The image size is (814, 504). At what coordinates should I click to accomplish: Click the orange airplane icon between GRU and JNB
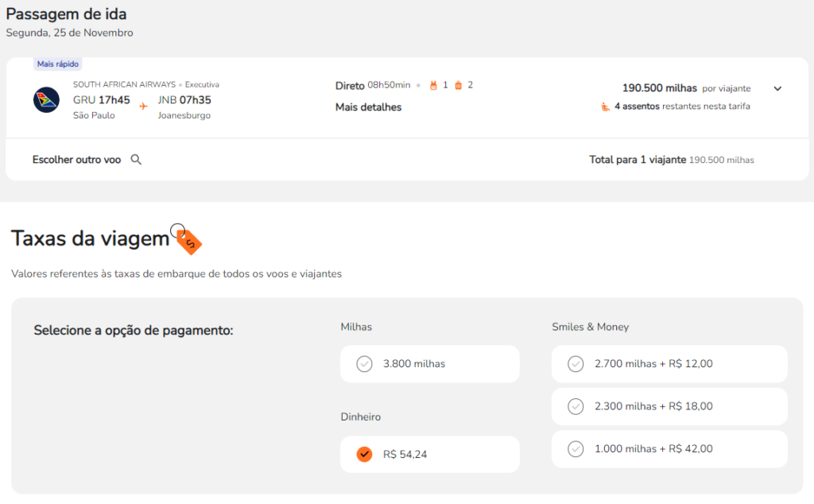(144, 105)
